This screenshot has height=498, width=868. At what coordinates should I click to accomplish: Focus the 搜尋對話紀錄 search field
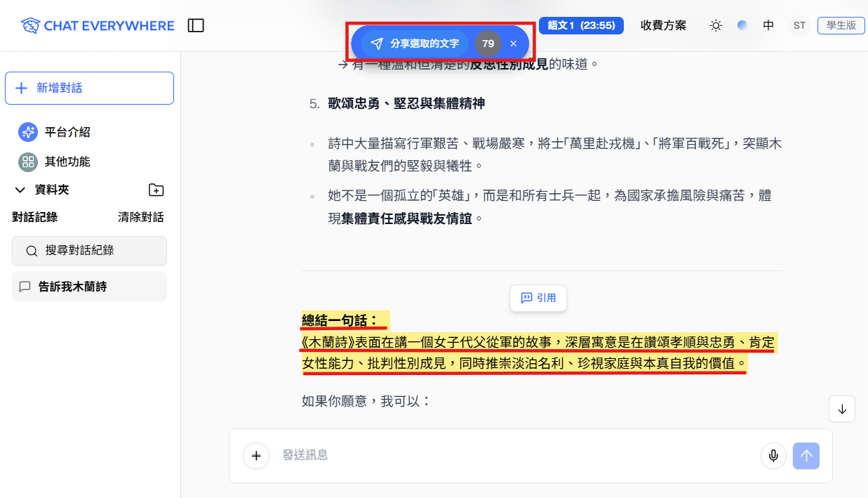tap(89, 251)
